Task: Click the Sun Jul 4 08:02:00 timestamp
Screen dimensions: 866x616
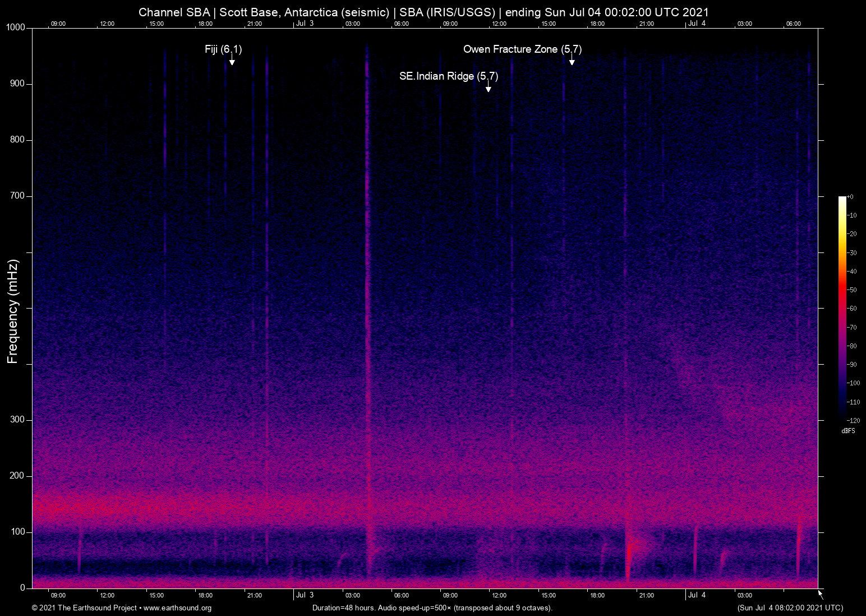Action: point(790,608)
